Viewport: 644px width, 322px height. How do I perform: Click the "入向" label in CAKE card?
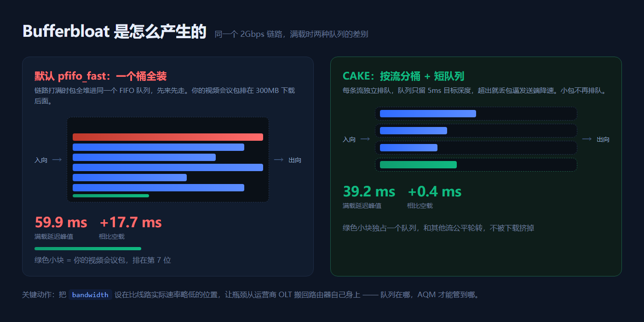click(x=349, y=139)
